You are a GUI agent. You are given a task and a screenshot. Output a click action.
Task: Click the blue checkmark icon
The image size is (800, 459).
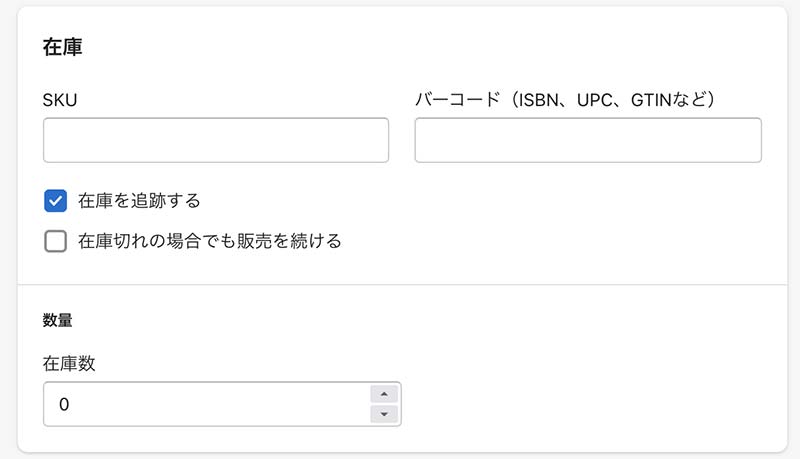click(55, 200)
